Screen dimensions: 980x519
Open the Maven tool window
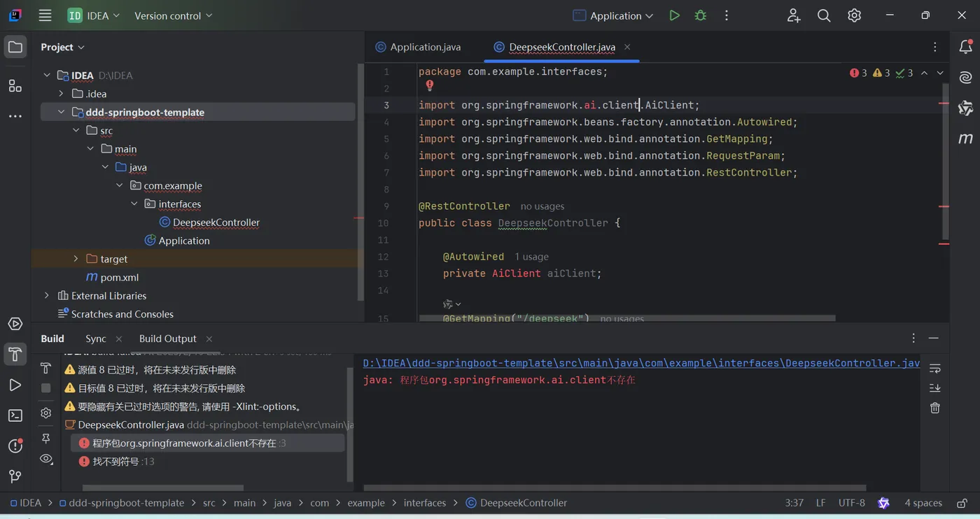pyautogui.click(x=965, y=138)
